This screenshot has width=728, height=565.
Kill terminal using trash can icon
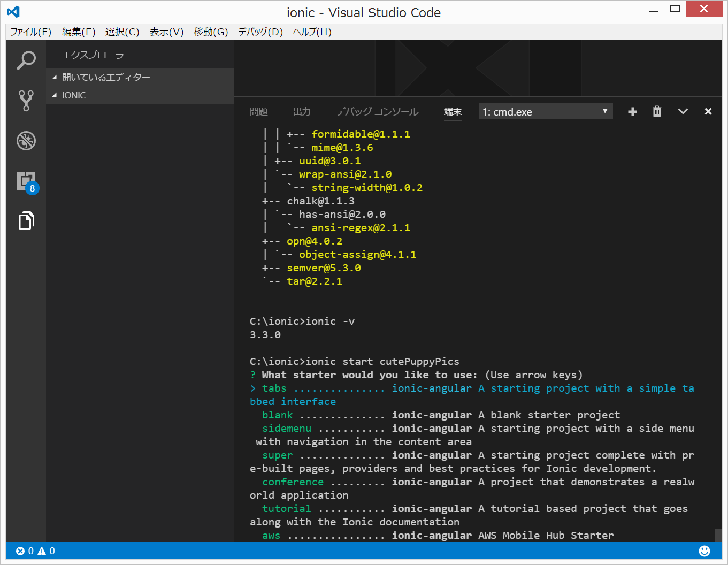(657, 111)
